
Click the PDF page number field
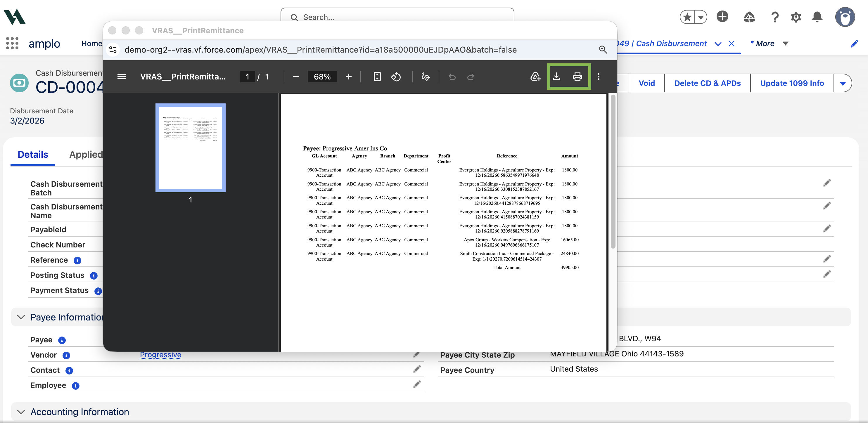pyautogui.click(x=247, y=77)
